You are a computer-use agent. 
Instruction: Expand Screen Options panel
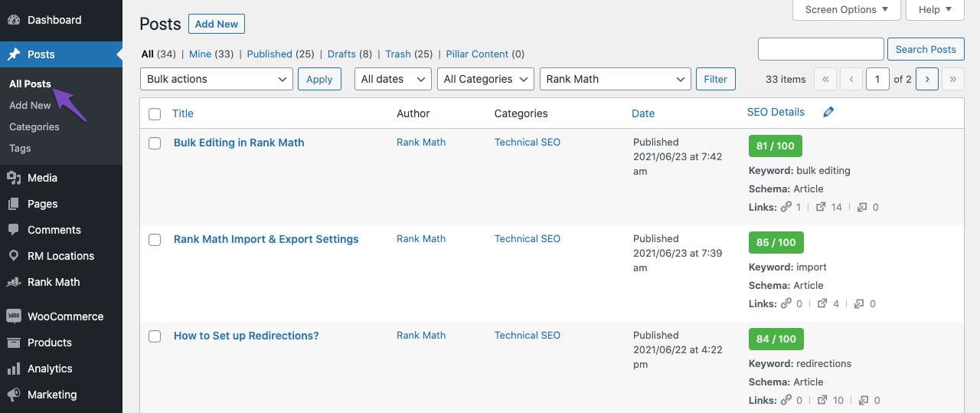(x=847, y=9)
